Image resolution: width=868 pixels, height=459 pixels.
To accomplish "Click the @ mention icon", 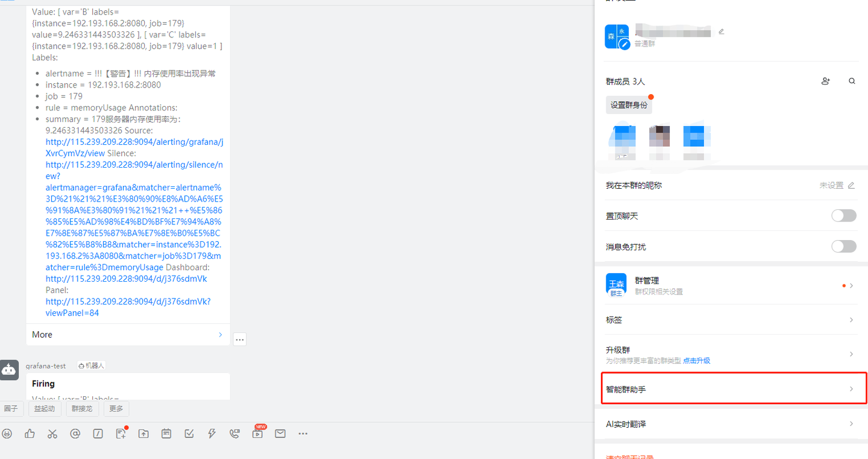I will (75, 434).
